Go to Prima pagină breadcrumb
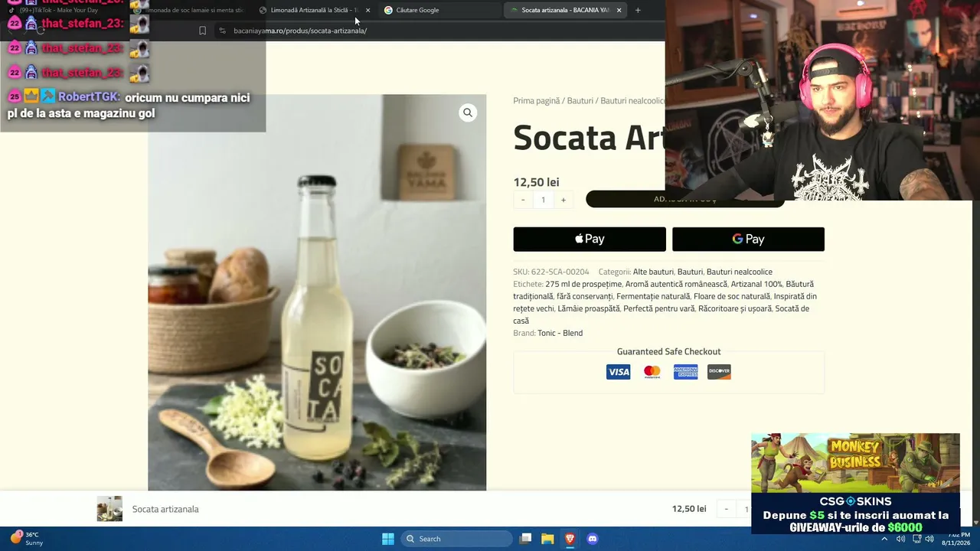980x551 pixels. coord(537,100)
